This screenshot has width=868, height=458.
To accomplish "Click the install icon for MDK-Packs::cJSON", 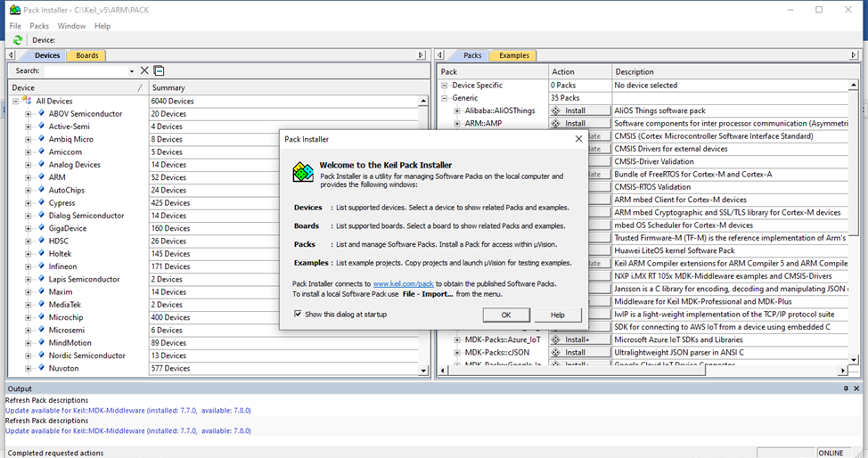I will click(556, 352).
